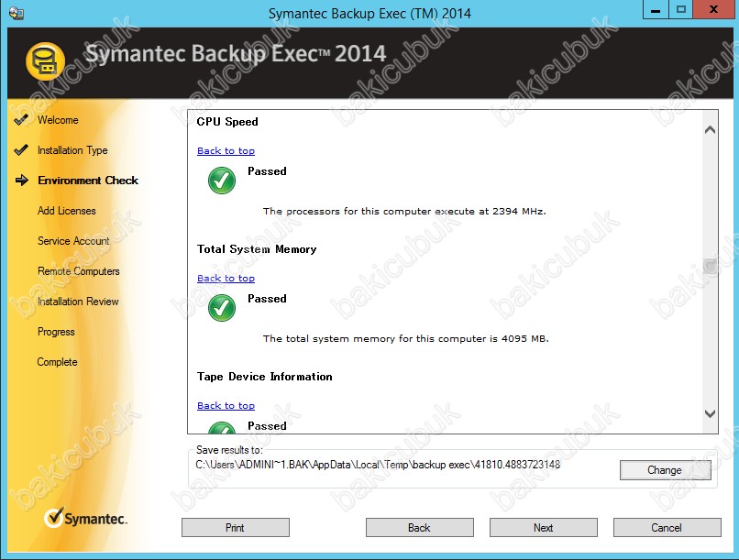Click the title bar application icon
The width and height of the screenshot is (739, 560).
pyautogui.click(x=17, y=13)
